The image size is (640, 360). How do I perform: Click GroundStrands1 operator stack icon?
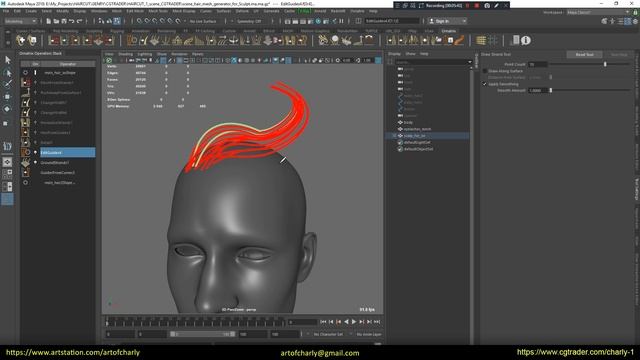pos(26,162)
